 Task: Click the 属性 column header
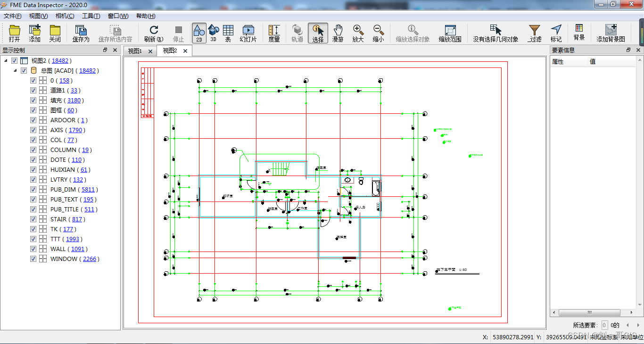click(569, 62)
